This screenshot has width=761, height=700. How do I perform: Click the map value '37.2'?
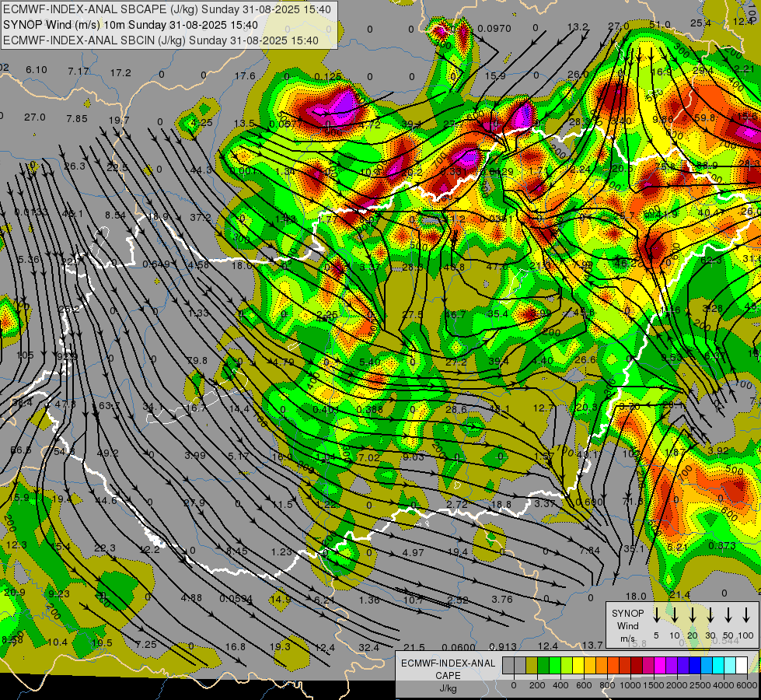[x=200, y=217]
